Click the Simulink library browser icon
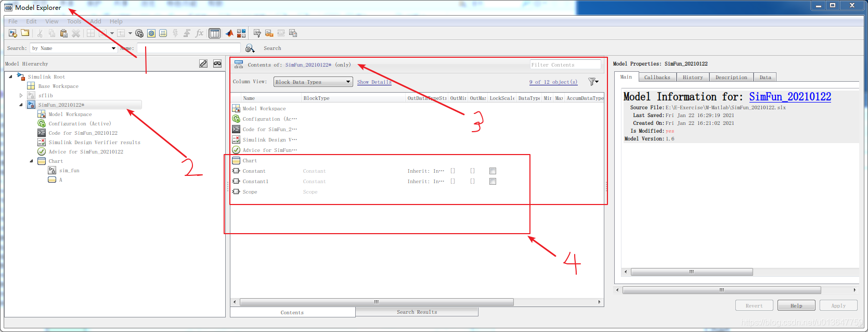Screen dimensions: 868x332 [241, 33]
